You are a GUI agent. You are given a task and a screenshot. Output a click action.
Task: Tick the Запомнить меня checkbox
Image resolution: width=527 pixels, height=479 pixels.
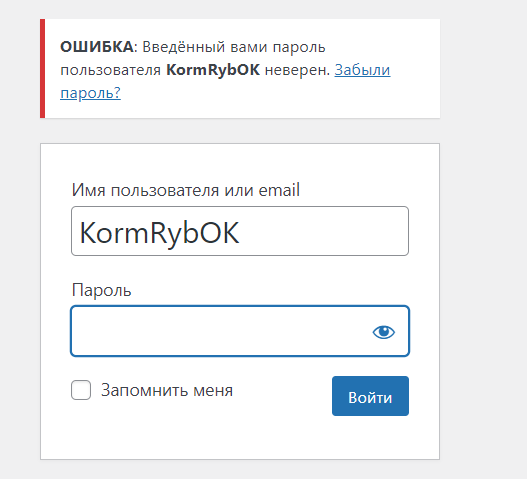[x=81, y=390]
